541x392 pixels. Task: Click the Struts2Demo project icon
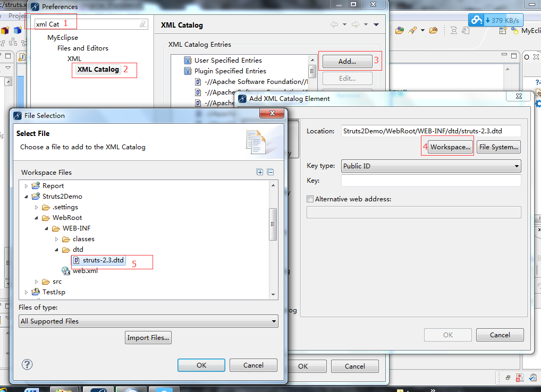[x=36, y=196]
